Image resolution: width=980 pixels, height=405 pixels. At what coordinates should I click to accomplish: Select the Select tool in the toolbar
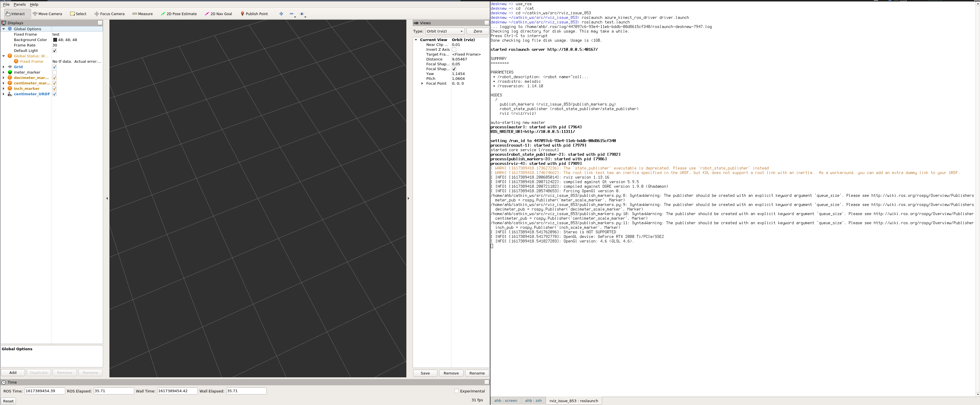click(x=78, y=14)
